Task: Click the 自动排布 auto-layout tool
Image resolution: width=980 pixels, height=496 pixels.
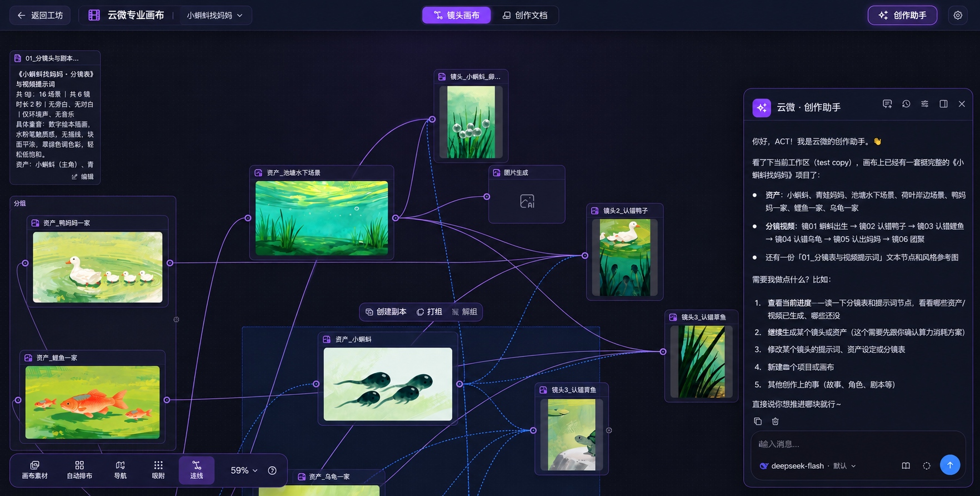Action: pos(79,470)
